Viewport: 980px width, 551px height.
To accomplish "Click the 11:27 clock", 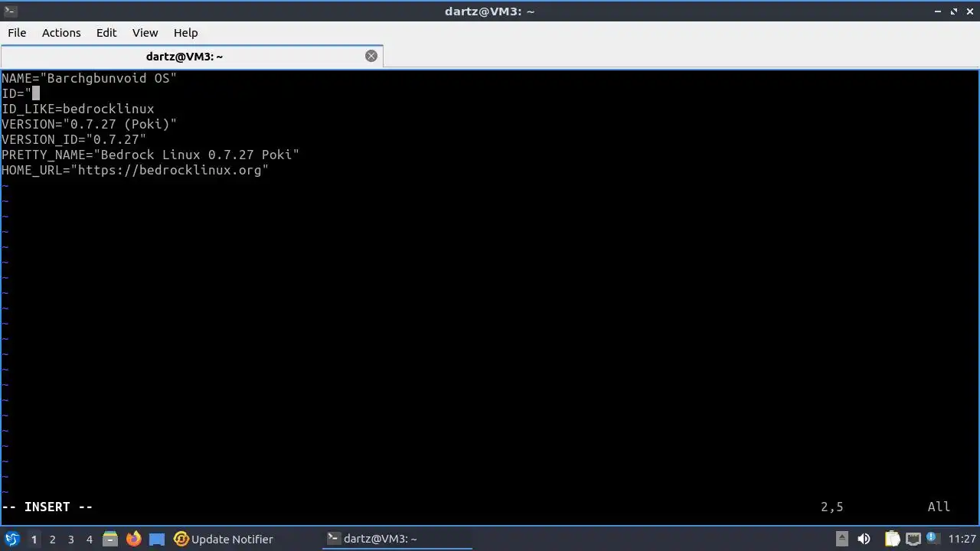I will pos(962,539).
